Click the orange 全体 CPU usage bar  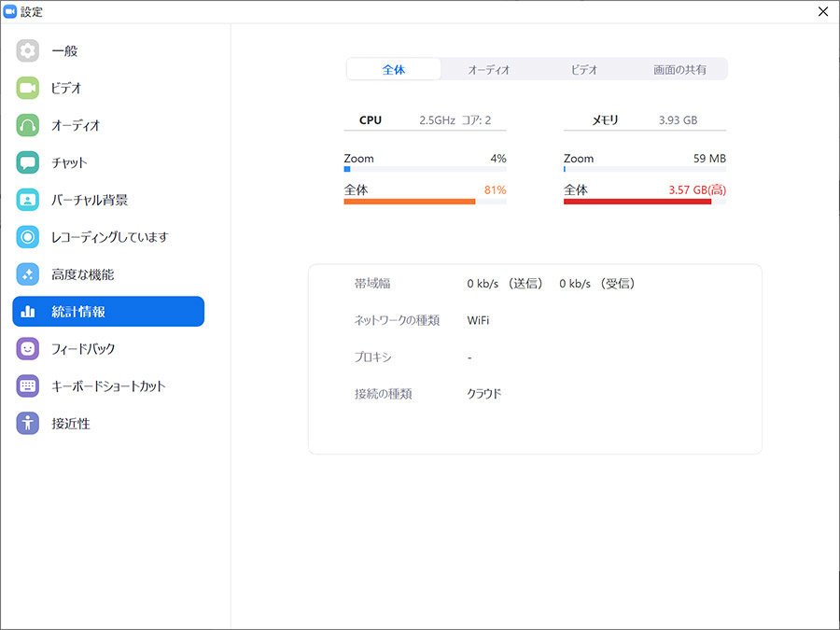pyautogui.click(x=425, y=202)
